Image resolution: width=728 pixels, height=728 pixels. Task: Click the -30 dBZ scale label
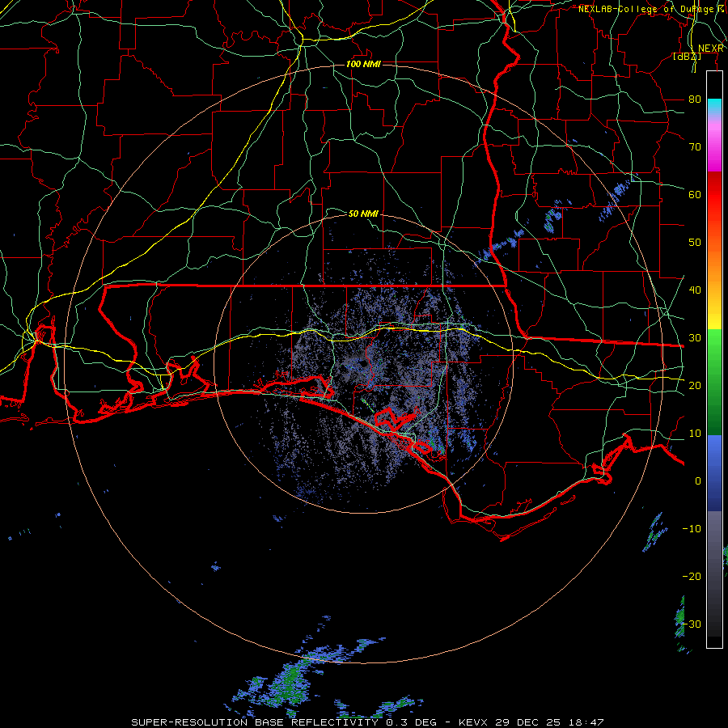pyautogui.click(x=692, y=624)
